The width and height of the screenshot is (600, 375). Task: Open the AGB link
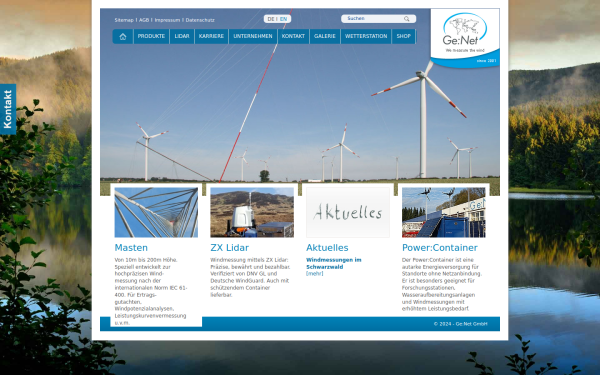coord(144,20)
